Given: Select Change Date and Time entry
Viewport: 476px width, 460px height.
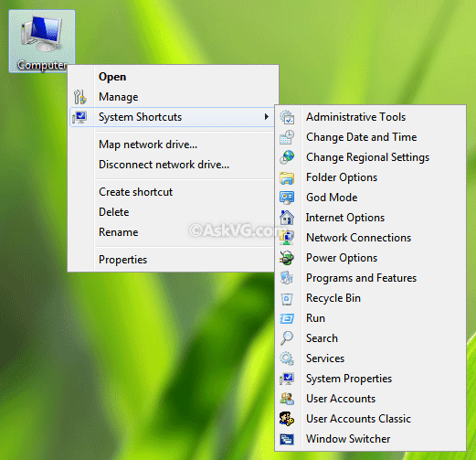Looking at the screenshot, I should point(370,137).
